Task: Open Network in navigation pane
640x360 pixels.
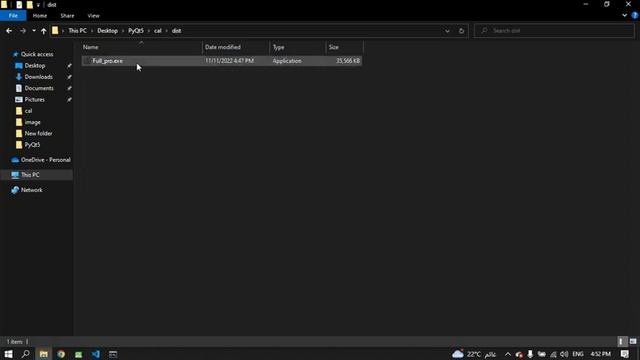Action: (x=31, y=190)
